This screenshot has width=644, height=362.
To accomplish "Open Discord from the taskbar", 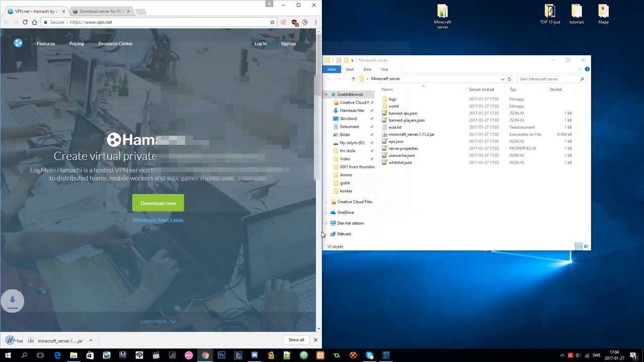I will (x=255, y=355).
